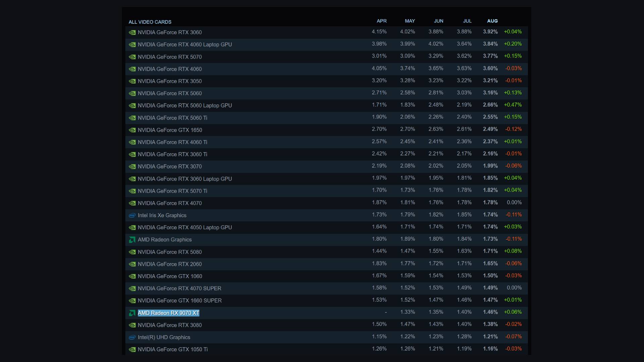Click the AMD logo beside Radeon Graphics

[x=132, y=240]
